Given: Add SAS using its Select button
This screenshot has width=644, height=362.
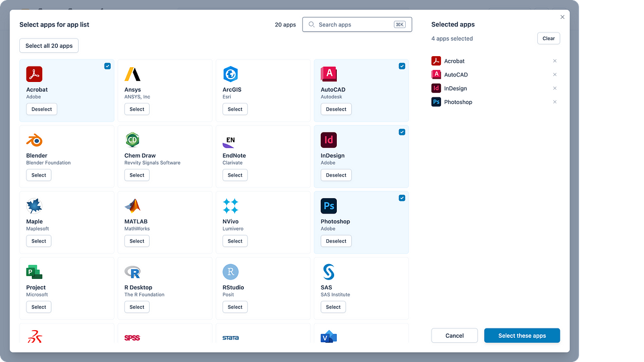Looking at the screenshot, I should tap(333, 307).
